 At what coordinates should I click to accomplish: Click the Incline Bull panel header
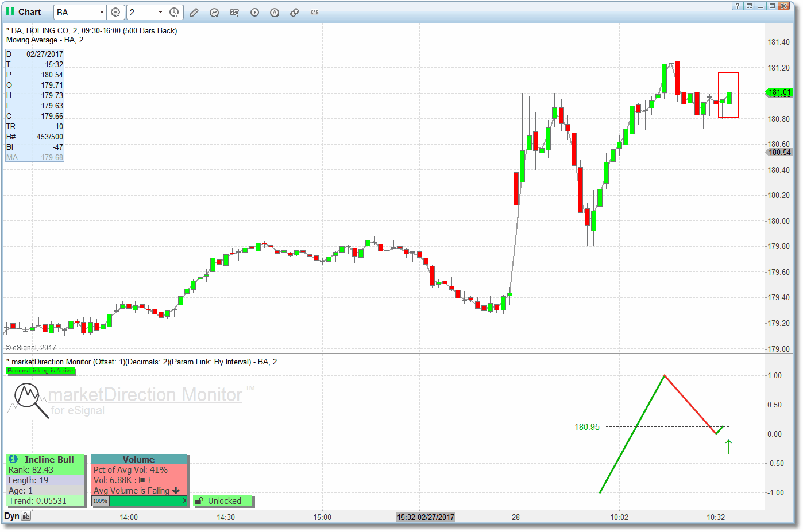[x=46, y=459]
